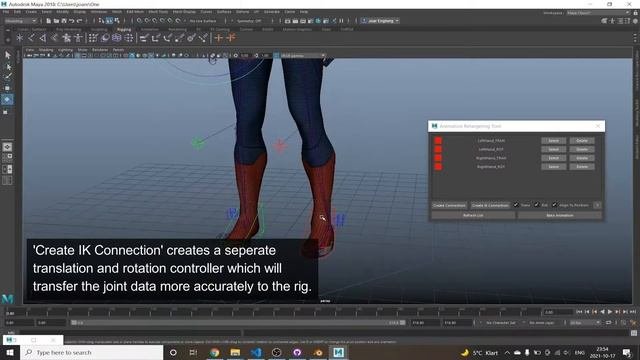Click the Open Scene icon on status line

[x=56, y=21]
